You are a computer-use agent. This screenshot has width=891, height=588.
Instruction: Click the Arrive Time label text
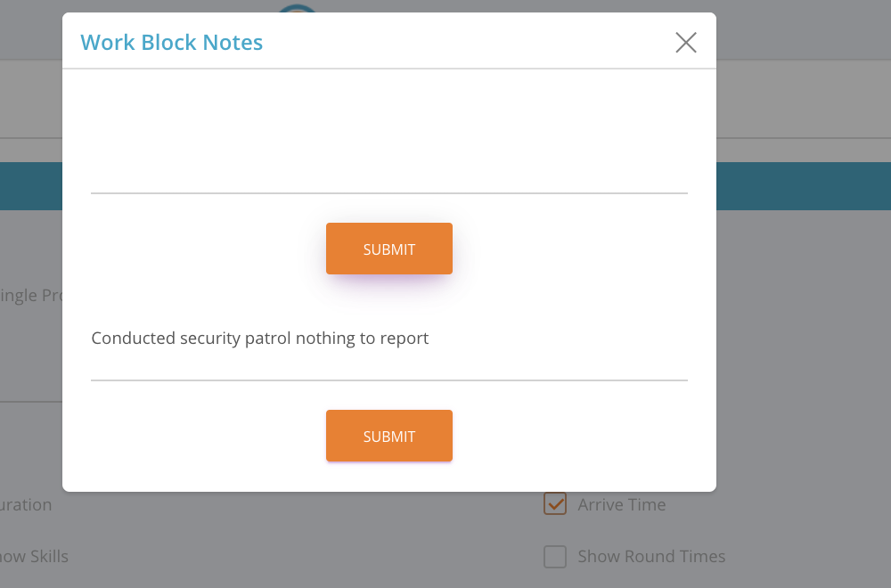click(x=621, y=505)
